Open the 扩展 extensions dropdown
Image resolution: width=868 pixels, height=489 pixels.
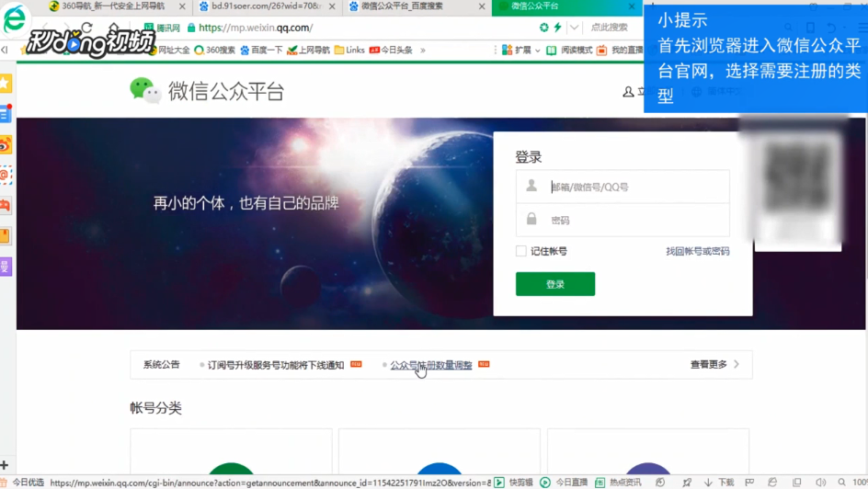click(521, 50)
